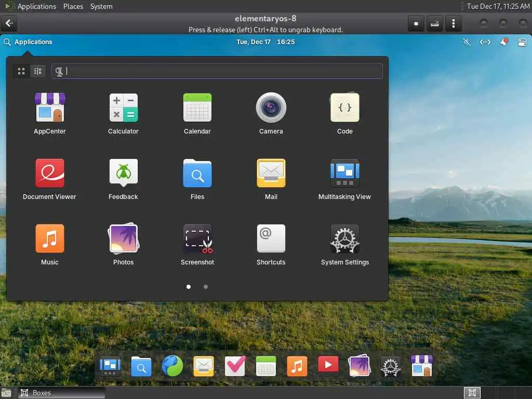Launch the Calculator app
532x399 pixels.
[x=124, y=114]
